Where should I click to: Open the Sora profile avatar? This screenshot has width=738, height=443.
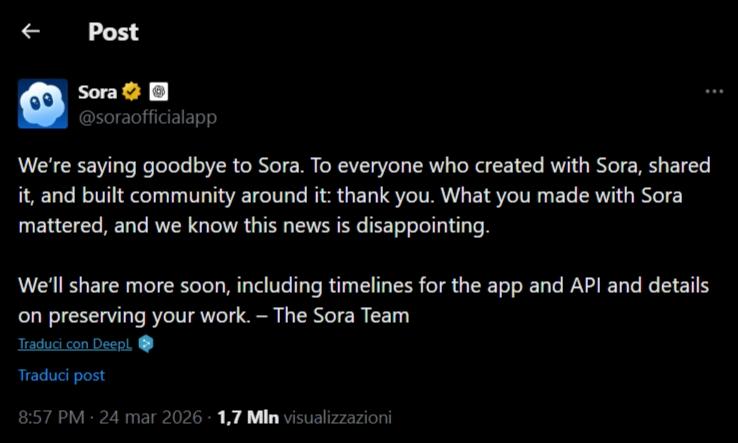point(43,104)
